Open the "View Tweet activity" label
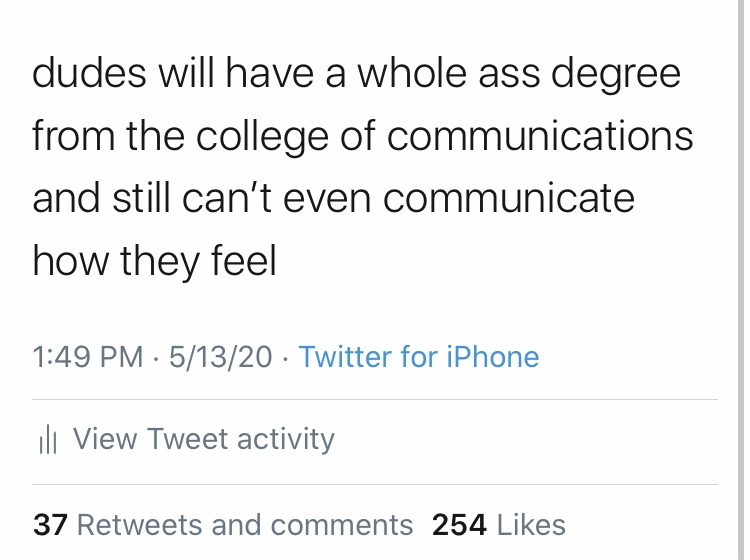 tap(203, 439)
